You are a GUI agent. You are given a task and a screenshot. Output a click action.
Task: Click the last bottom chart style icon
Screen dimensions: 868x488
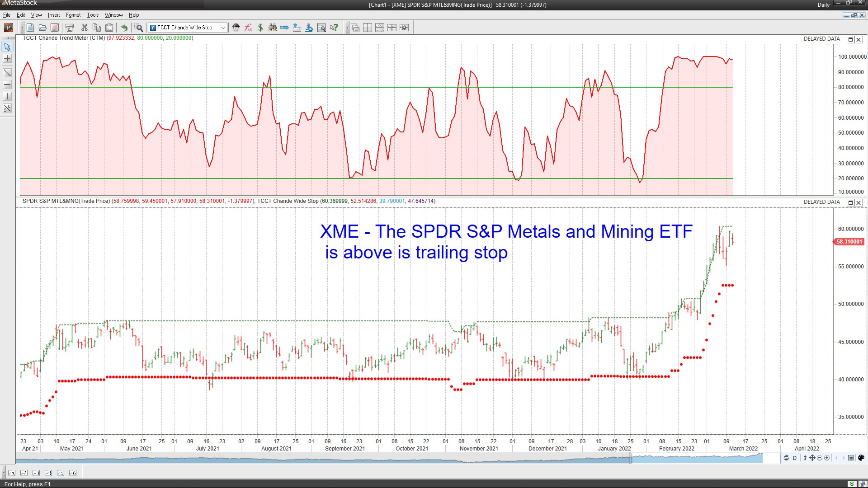tap(73, 473)
